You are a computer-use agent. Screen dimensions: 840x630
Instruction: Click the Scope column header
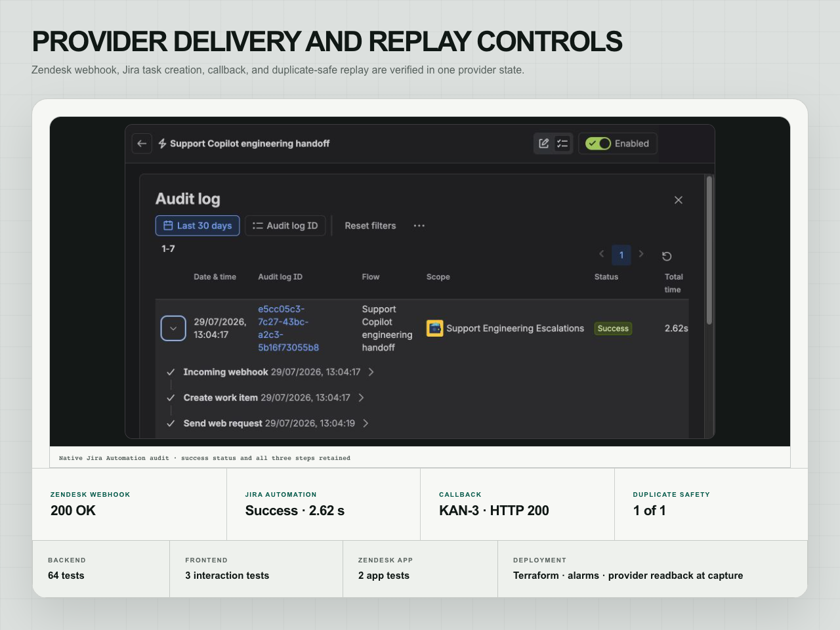438,277
